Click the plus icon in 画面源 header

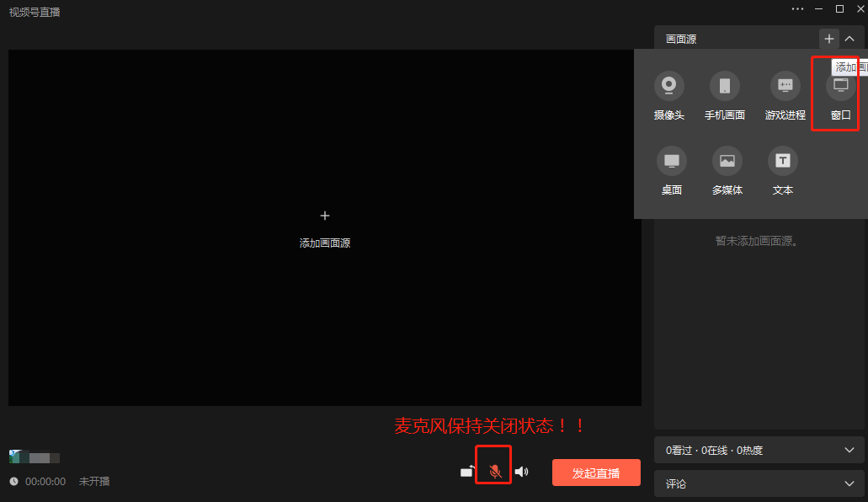point(828,38)
